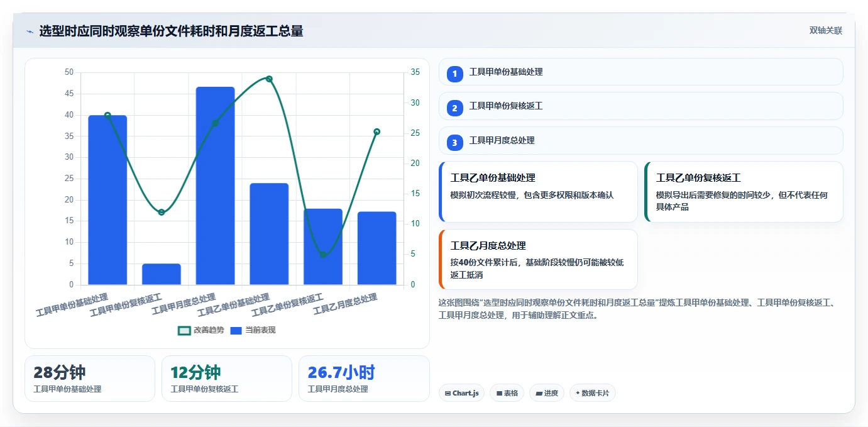The height and width of the screenshot is (427, 868).
Task: Click the 12分钟 stat card
Action: tap(227, 379)
